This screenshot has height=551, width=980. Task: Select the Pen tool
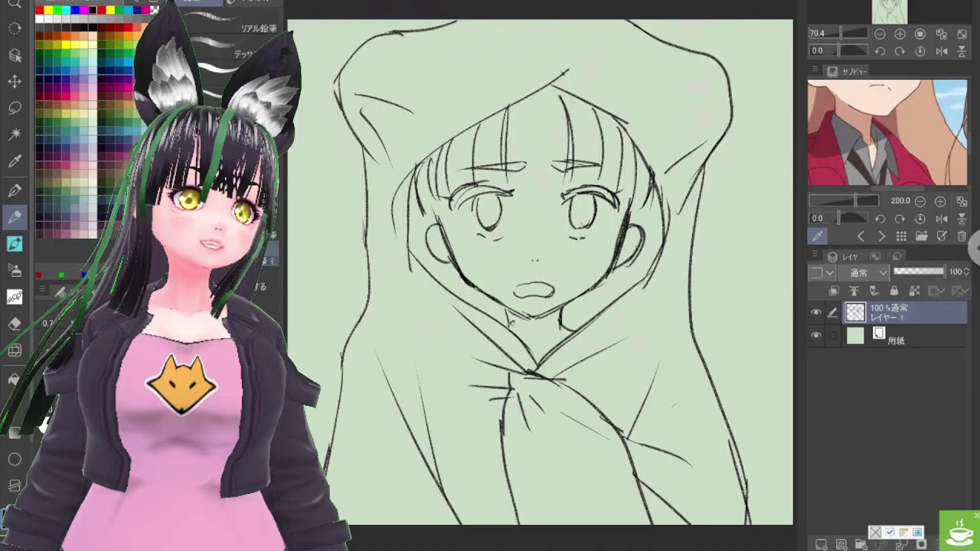point(14,191)
